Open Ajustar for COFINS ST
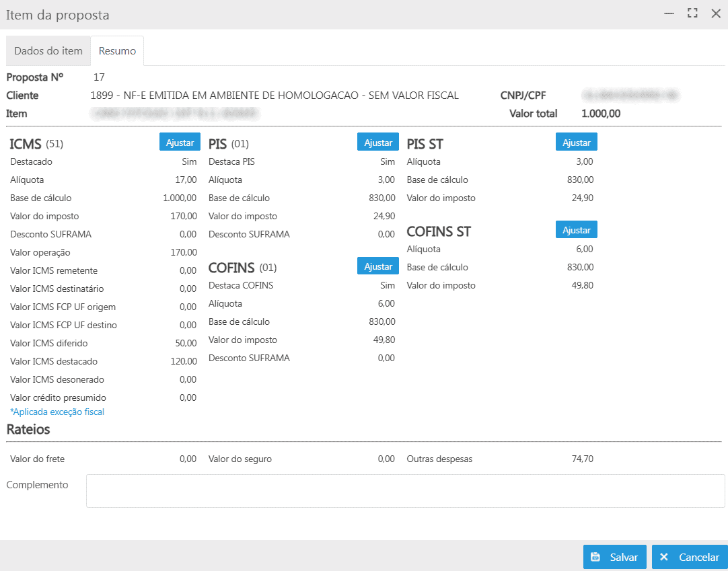This screenshot has width=728, height=571. coord(576,229)
